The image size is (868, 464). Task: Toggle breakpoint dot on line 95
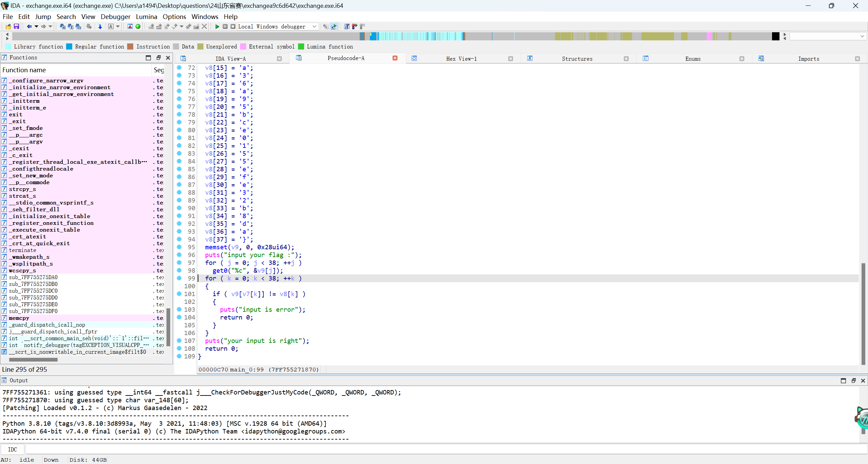(x=179, y=247)
